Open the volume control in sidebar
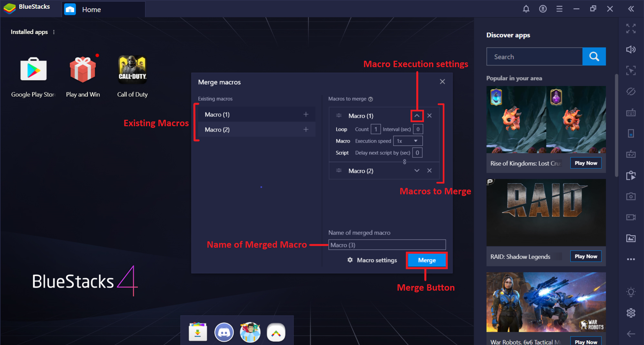The height and width of the screenshot is (345, 644). click(x=631, y=50)
